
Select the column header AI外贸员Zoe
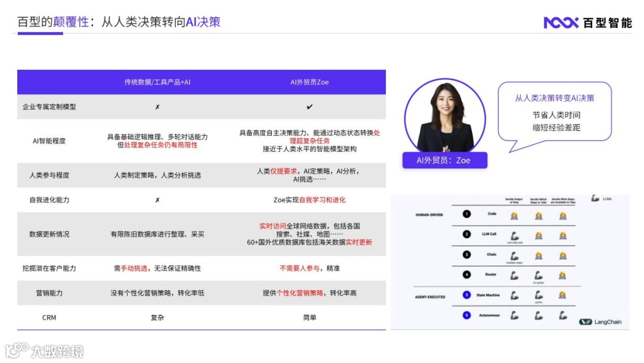(x=309, y=82)
